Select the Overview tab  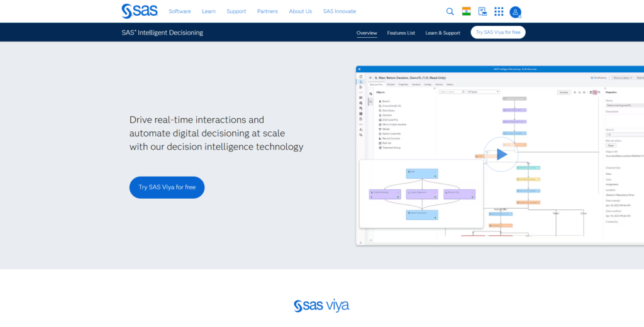pos(367,33)
